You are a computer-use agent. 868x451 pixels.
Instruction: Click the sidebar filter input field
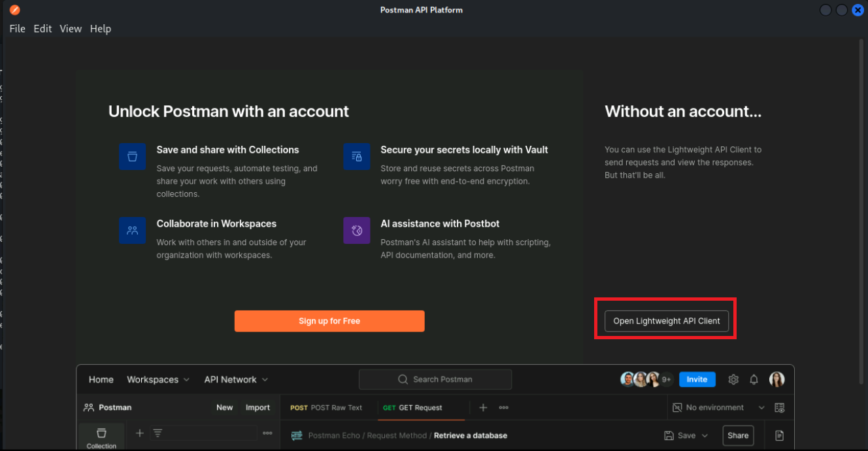pos(204,433)
